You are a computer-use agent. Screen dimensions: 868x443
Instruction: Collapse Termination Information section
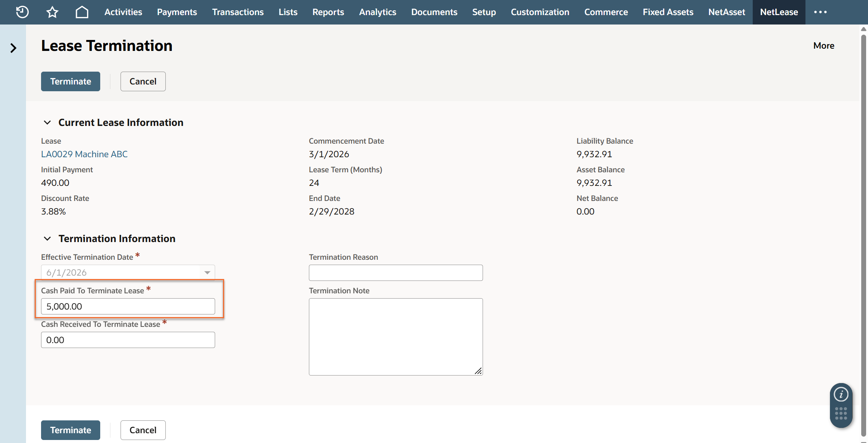click(x=47, y=239)
